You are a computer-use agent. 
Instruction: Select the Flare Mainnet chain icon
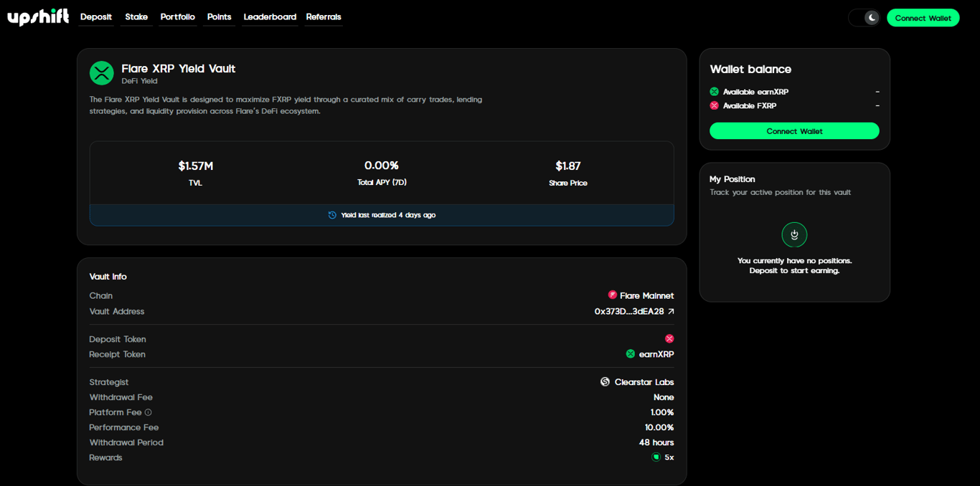pos(612,295)
